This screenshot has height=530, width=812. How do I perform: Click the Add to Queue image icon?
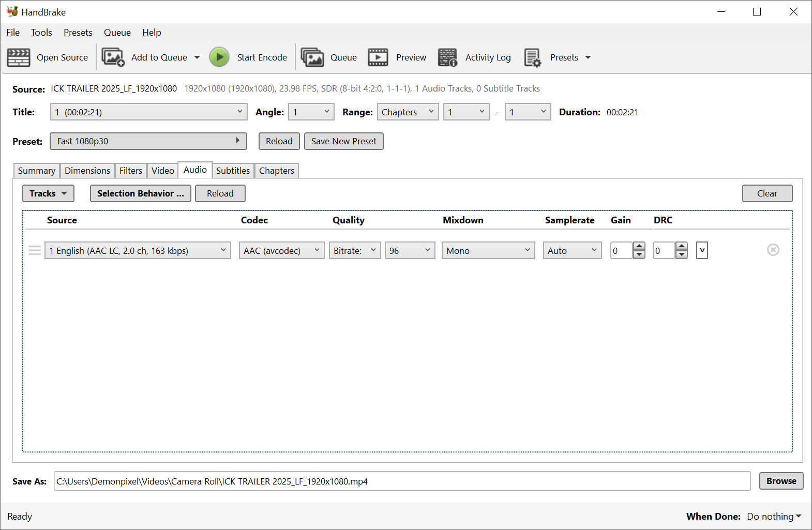pos(113,57)
